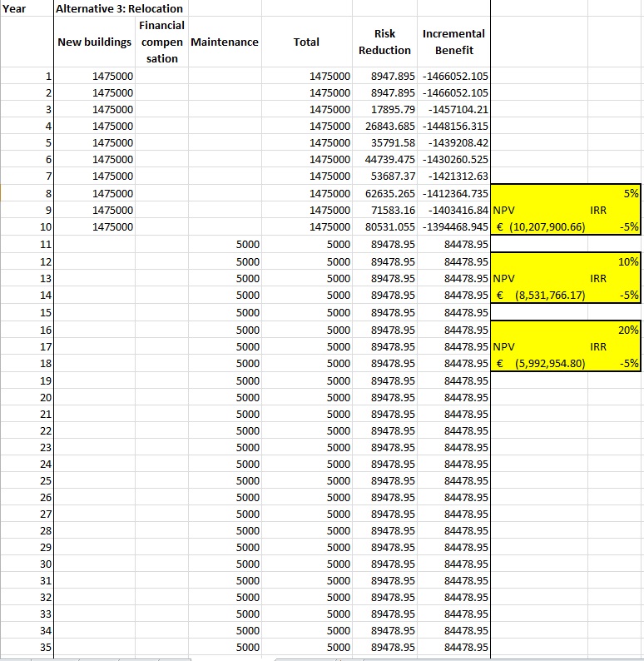Select the Year column cell showing 30
Screen dimensions: 644x661
[x=27, y=564]
